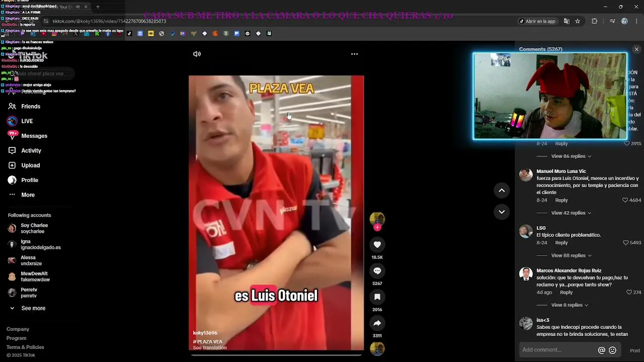Open the video's three-dot options menu

(354, 54)
